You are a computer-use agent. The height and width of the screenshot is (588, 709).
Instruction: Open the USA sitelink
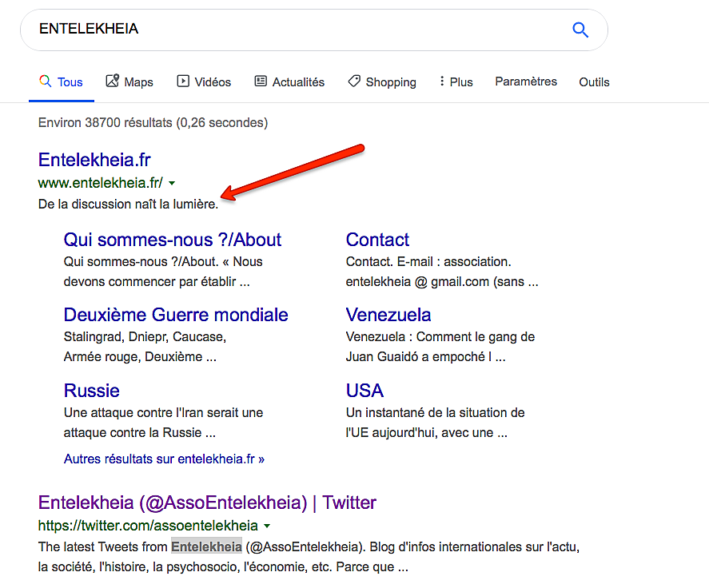pyautogui.click(x=365, y=391)
